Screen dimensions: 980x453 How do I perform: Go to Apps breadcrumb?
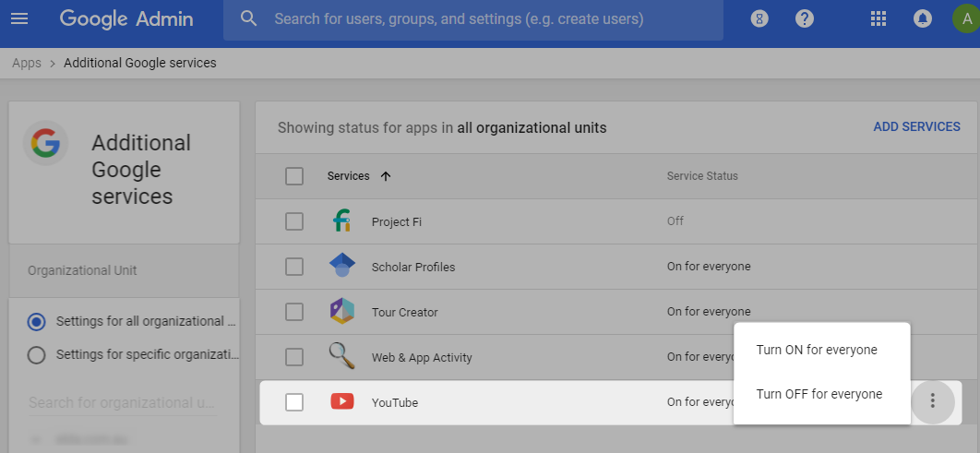pyautogui.click(x=26, y=63)
